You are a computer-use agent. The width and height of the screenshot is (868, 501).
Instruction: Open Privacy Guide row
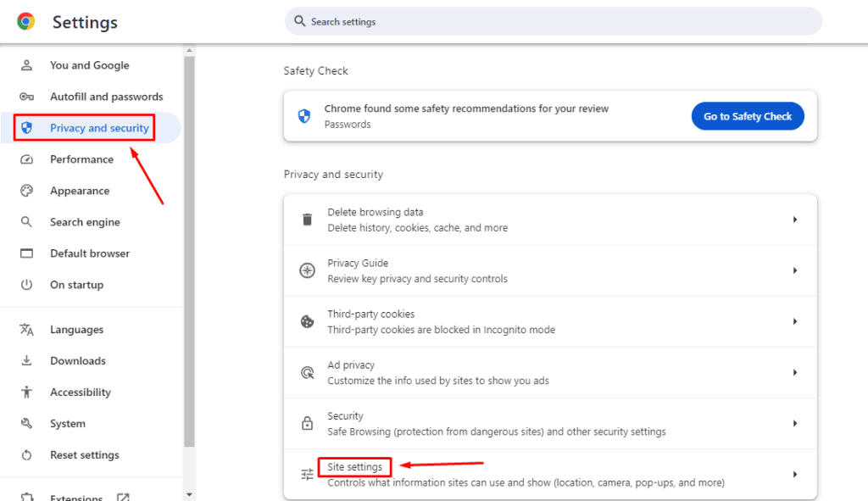point(550,270)
